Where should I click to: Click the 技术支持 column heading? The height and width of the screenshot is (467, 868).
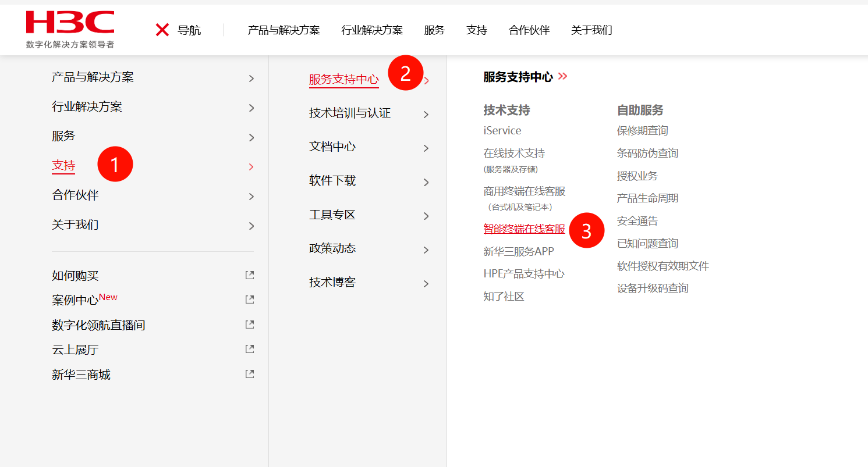tap(506, 110)
